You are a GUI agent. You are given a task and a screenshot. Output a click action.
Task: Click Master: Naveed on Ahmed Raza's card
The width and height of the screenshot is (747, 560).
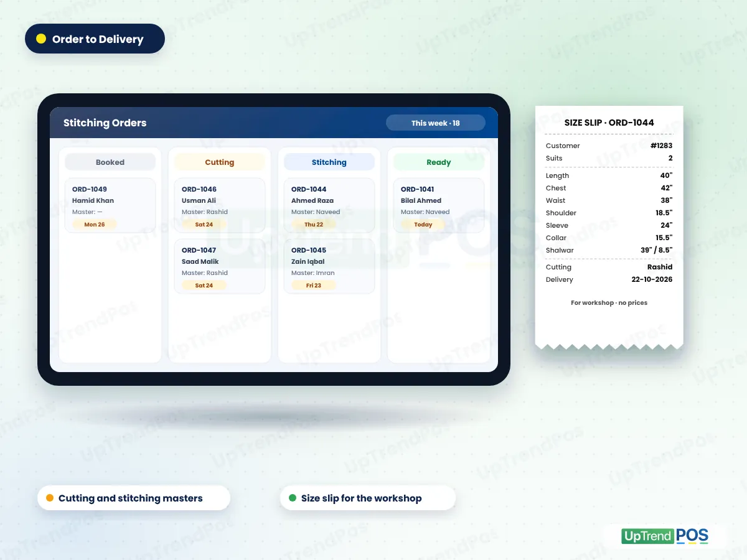pyautogui.click(x=316, y=212)
